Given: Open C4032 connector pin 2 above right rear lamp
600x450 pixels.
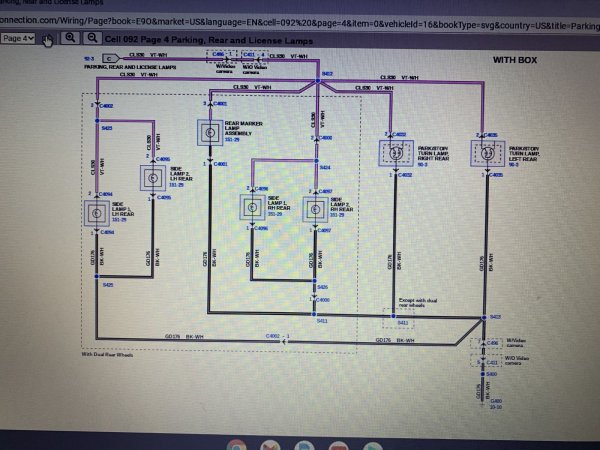Looking at the screenshot, I should [399, 134].
